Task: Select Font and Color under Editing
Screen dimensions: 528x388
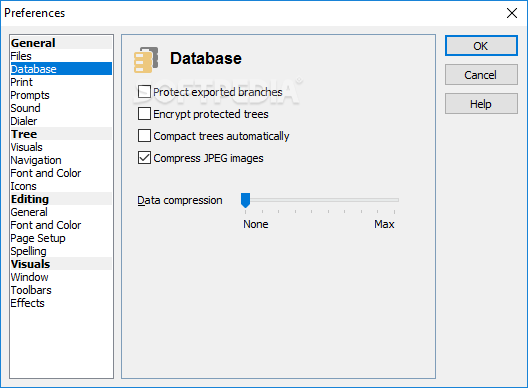Action: coord(61,225)
